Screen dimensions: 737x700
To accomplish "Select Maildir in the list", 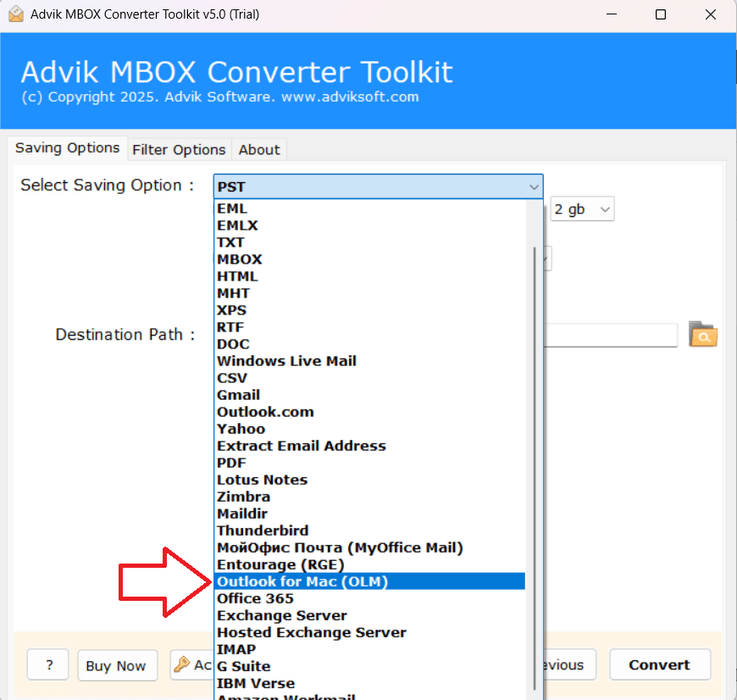I will click(x=369, y=514).
